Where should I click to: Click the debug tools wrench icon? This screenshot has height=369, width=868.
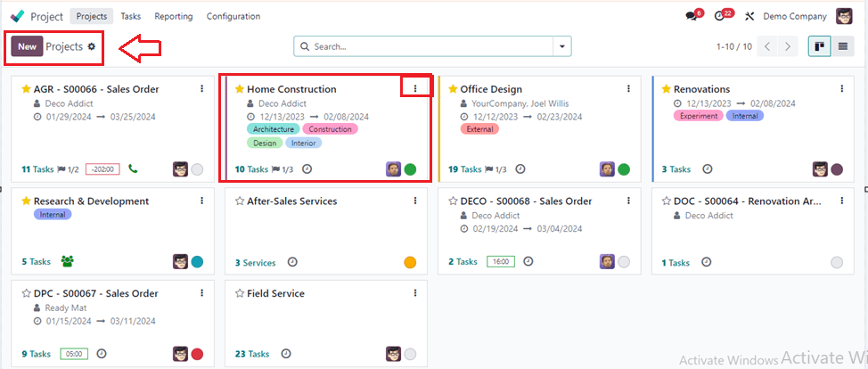click(x=749, y=17)
